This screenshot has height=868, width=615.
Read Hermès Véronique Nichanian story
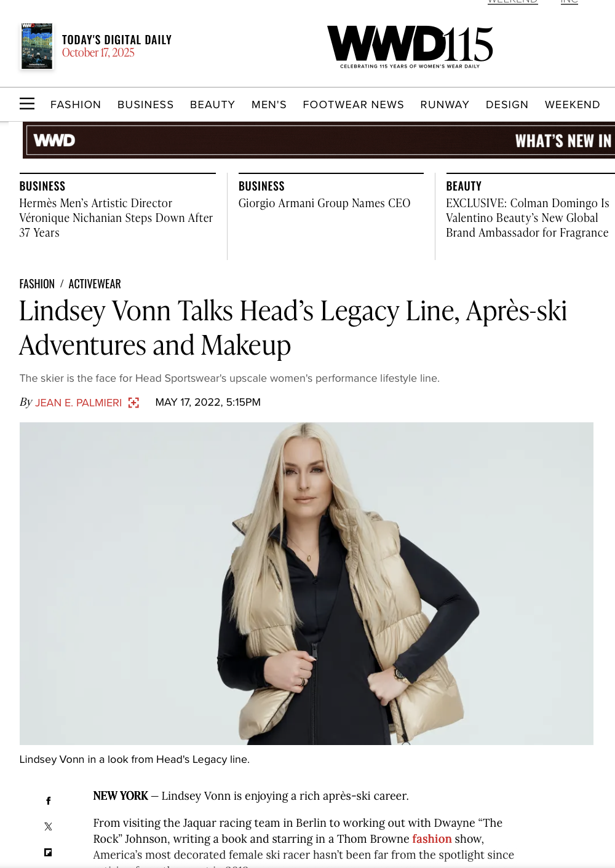point(116,218)
